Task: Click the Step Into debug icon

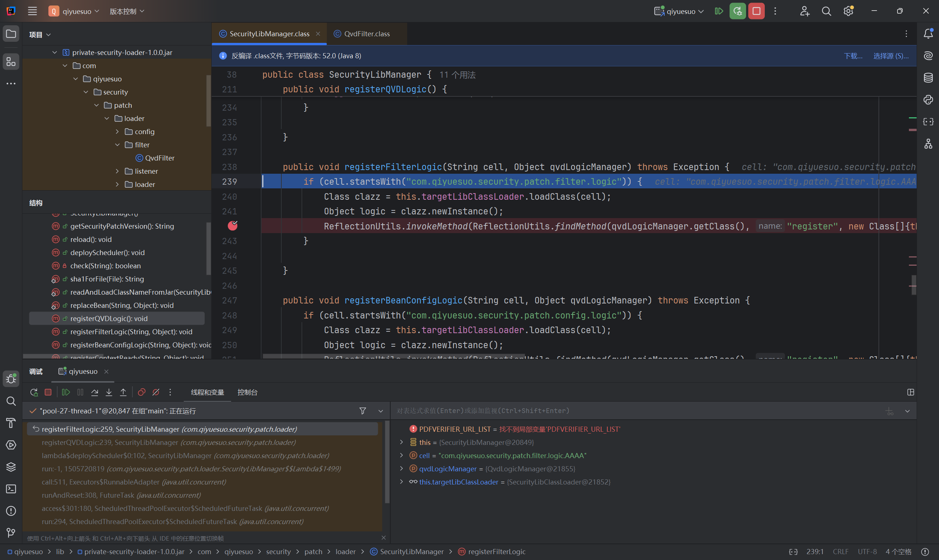Action: (x=109, y=392)
